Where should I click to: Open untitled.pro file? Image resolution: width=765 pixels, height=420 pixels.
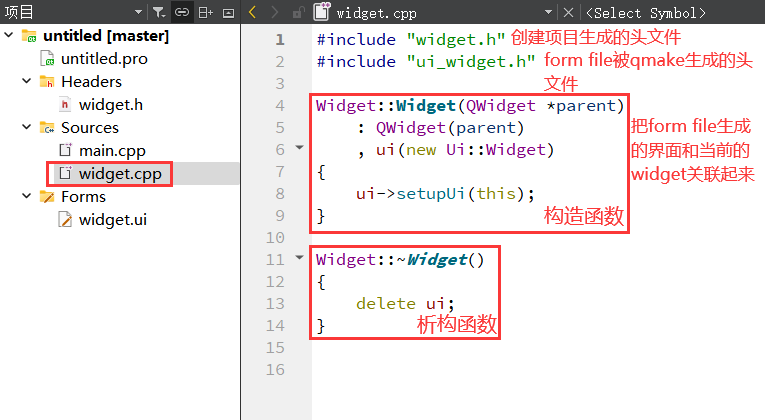104,59
